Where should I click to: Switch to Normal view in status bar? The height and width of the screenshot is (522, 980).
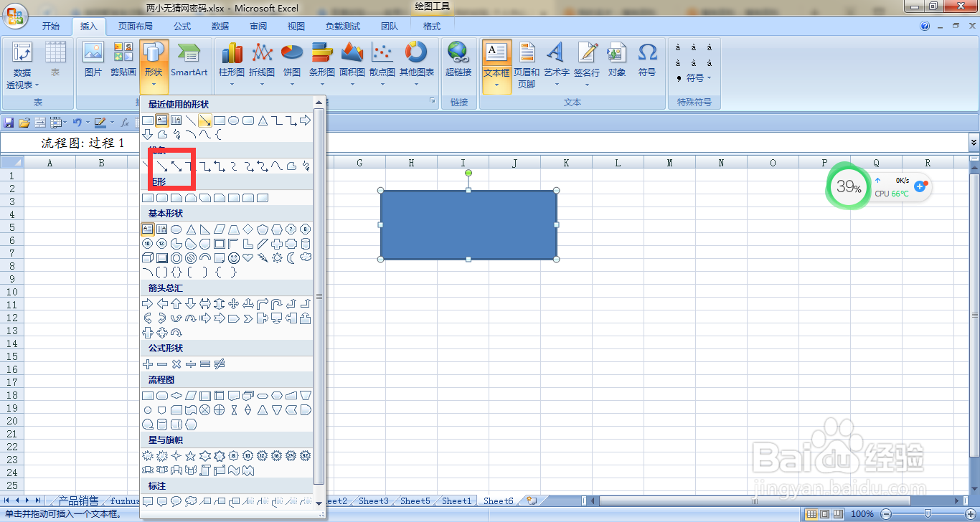811,514
